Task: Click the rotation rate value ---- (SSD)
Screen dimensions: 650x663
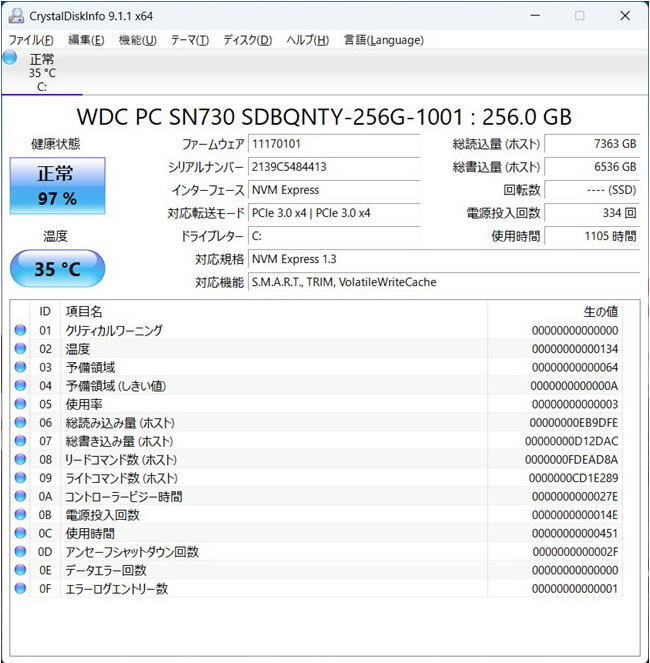Action: point(592,190)
